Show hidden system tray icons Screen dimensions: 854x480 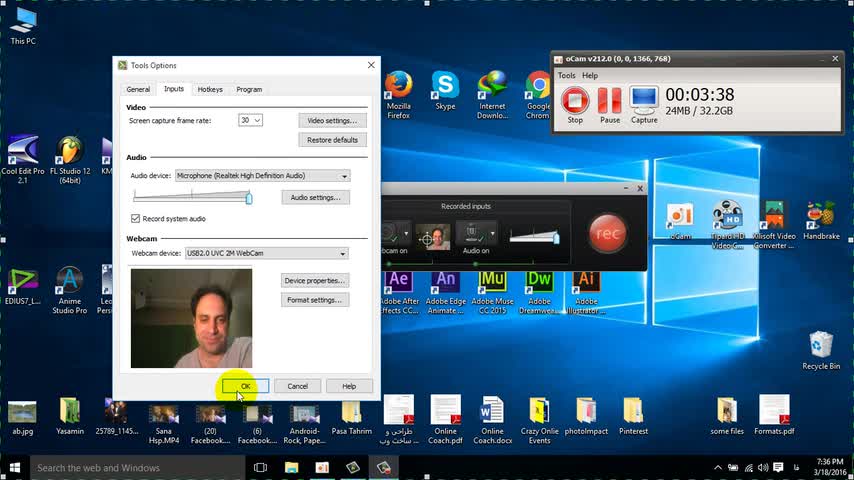click(718, 467)
